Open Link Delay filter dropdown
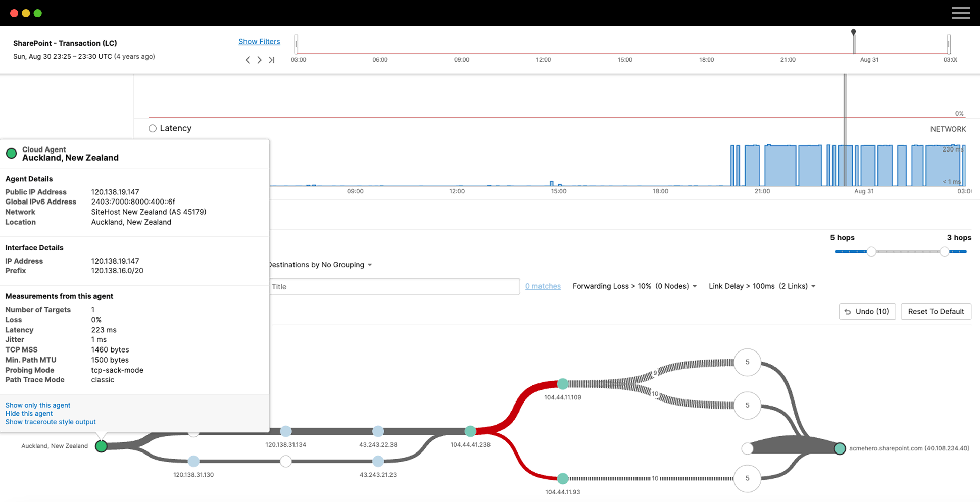 [762, 286]
